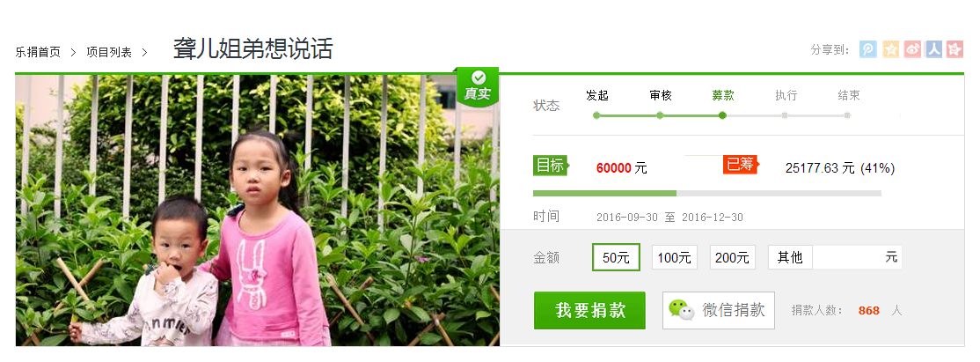
Task: Share to Sina Weibo icon
Action: pyautogui.click(x=912, y=49)
